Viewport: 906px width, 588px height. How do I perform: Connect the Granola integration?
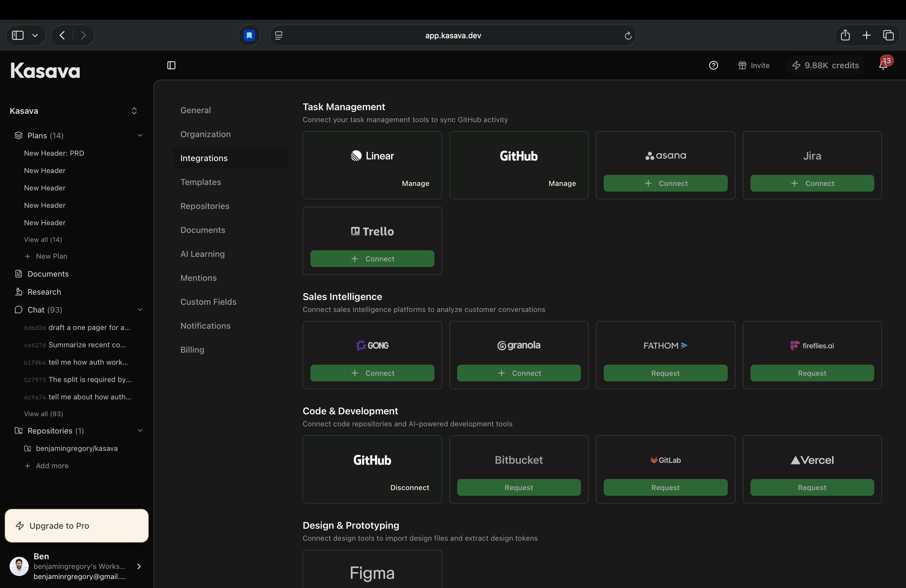coord(519,373)
